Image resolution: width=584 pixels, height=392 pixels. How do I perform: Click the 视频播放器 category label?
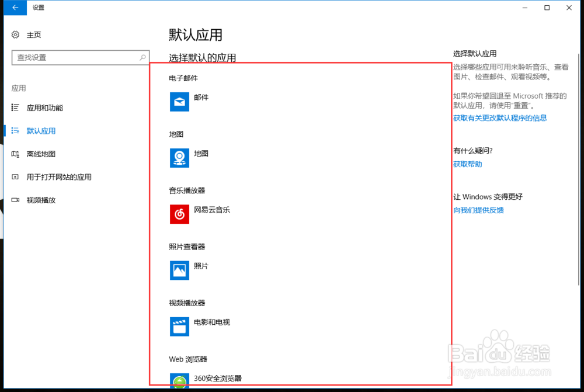point(187,303)
